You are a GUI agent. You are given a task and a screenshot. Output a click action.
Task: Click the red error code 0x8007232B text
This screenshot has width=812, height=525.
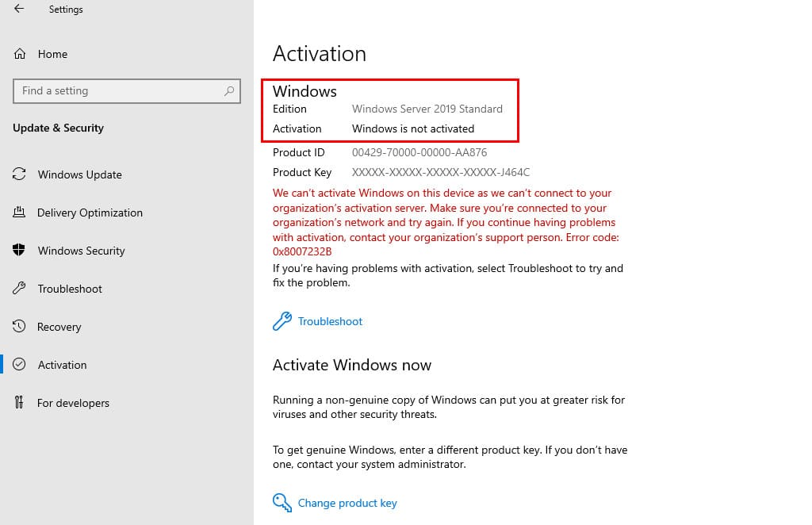(302, 251)
